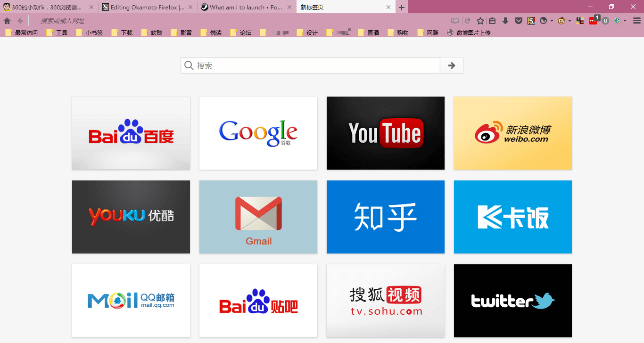Open the 知乎 tile
Viewport: 644px width, 343px height.
[386, 217]
